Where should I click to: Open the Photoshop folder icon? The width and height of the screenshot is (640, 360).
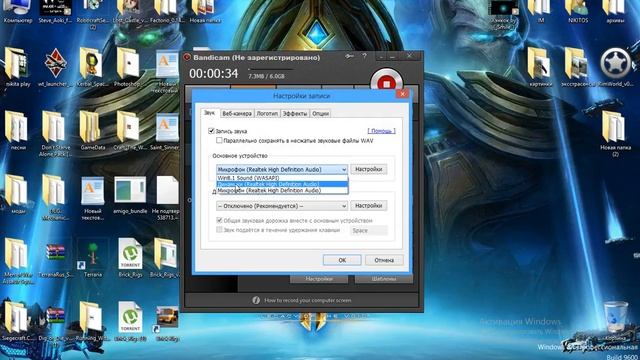129,67
